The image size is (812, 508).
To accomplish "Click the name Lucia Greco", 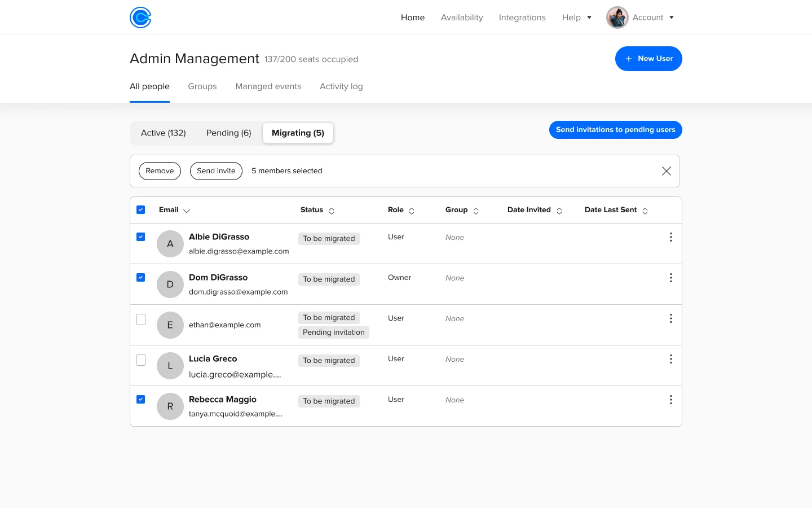I will click(213, 359).
